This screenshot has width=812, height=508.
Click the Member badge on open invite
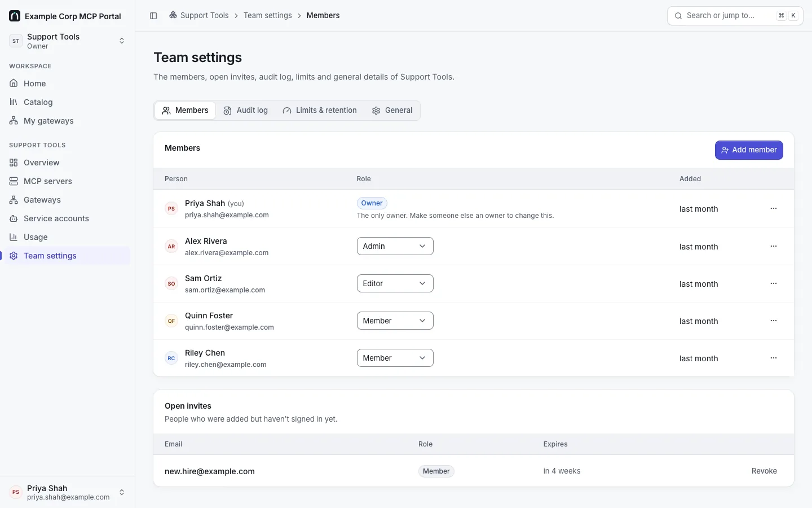pos(436,471)
